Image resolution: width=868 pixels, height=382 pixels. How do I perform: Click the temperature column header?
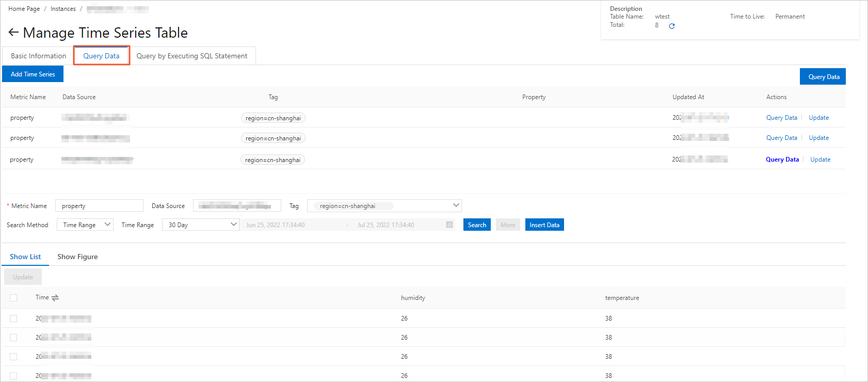click(622, 298)
